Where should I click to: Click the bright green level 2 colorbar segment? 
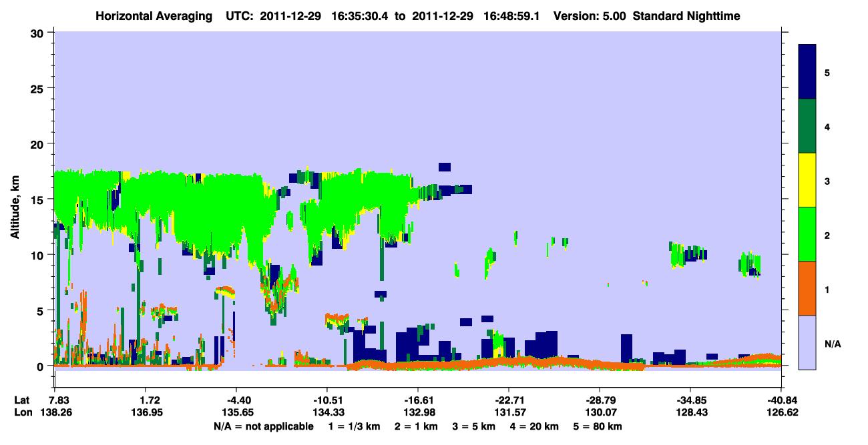(807, 234)
